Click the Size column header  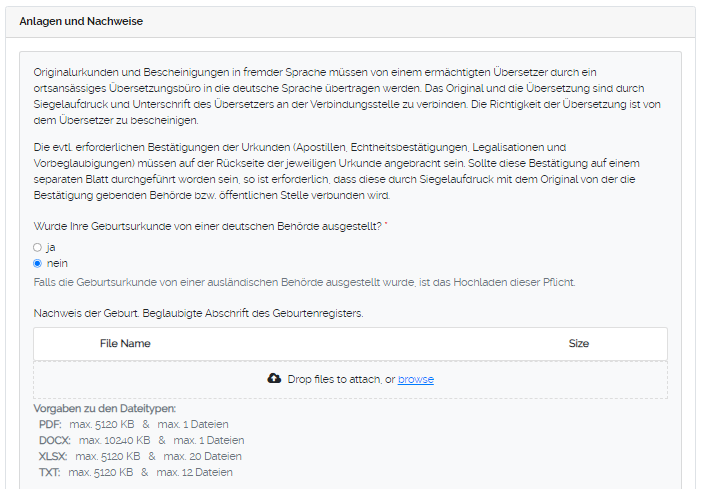click(578, 344)
